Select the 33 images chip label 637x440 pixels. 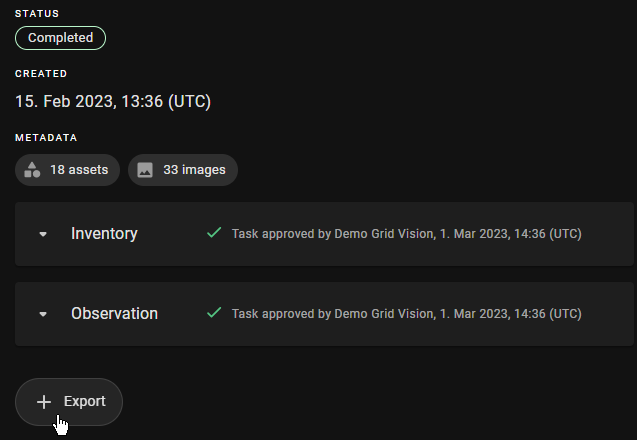[x=194, y=170]
